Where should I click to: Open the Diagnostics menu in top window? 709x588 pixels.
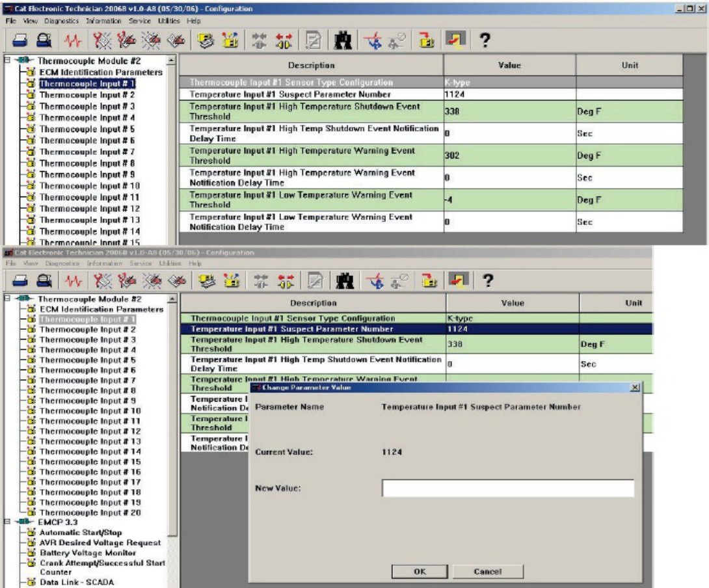pos(61,21)
